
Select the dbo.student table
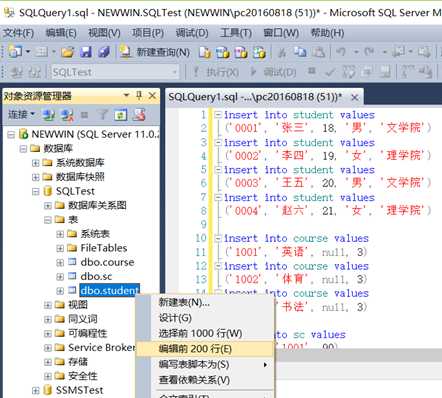click(109, 290)
